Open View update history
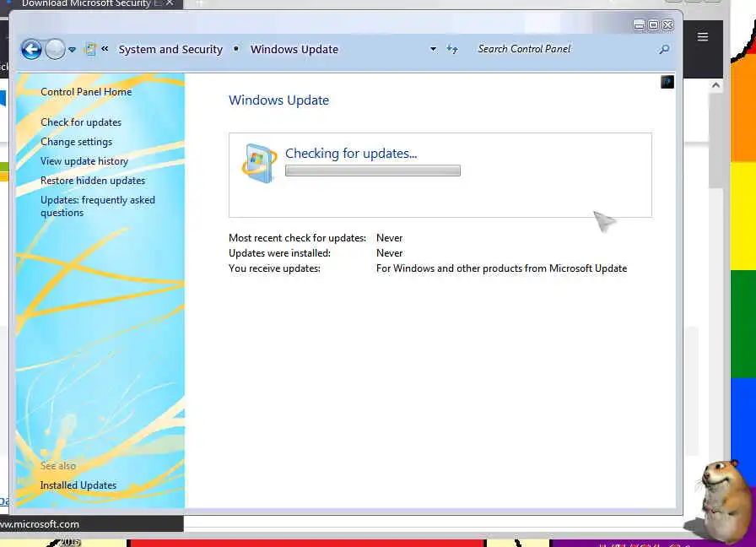 (84, 161)
